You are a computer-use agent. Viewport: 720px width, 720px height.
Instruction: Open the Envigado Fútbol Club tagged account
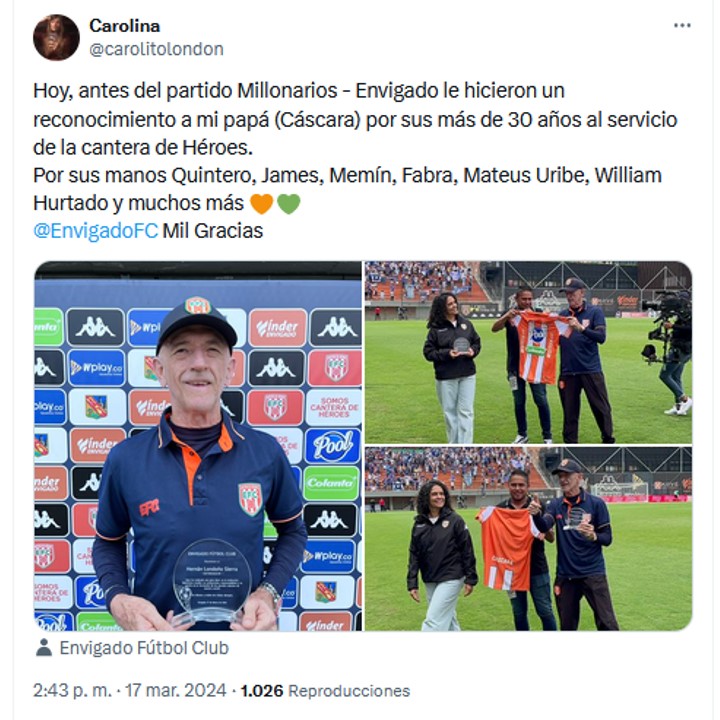pos(144,648)
